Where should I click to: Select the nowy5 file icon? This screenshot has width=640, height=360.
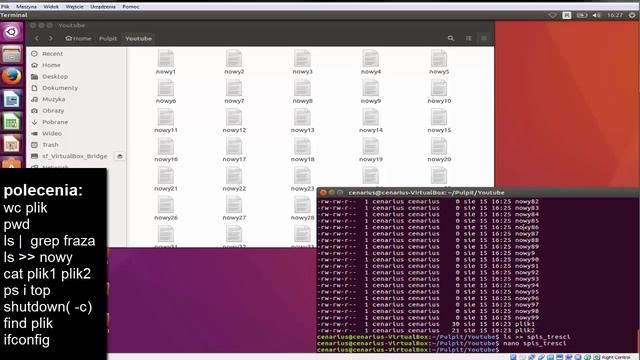click(439, 58)
